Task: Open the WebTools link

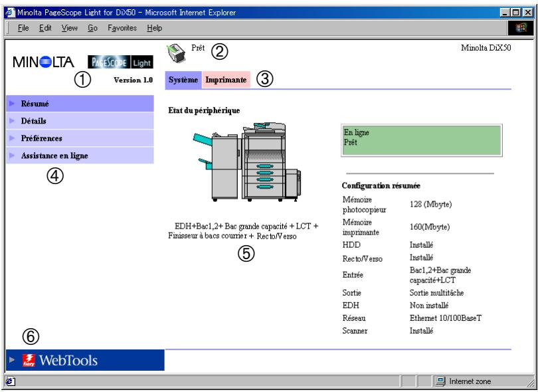Action: click(85, 360)
